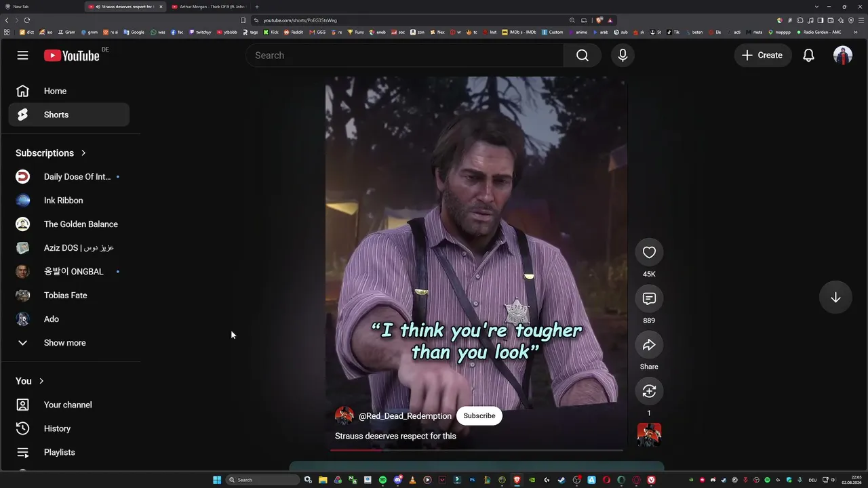This screenshot has width=868, height=488.
Task: Open the Create menu
Action: point(762,56)
